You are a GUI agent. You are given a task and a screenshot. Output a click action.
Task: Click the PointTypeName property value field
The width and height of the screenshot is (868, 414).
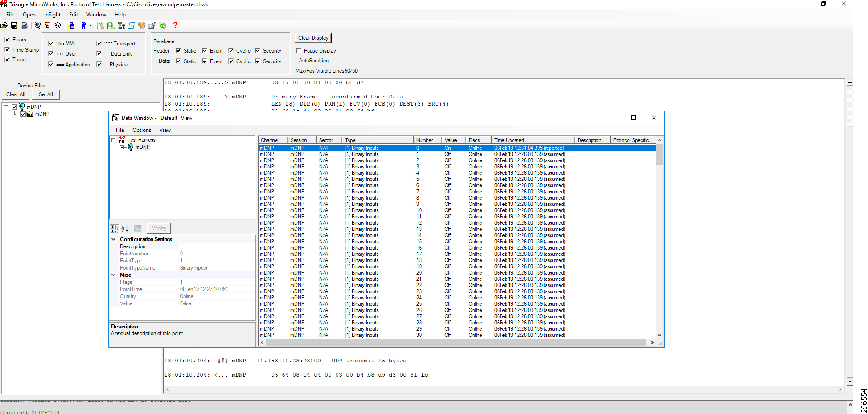[x=216, y=268]
